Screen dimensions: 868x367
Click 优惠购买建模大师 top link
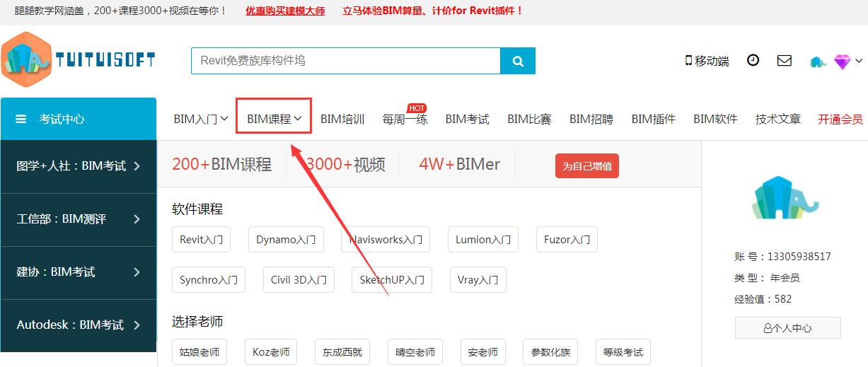click(x=285, y=11)
